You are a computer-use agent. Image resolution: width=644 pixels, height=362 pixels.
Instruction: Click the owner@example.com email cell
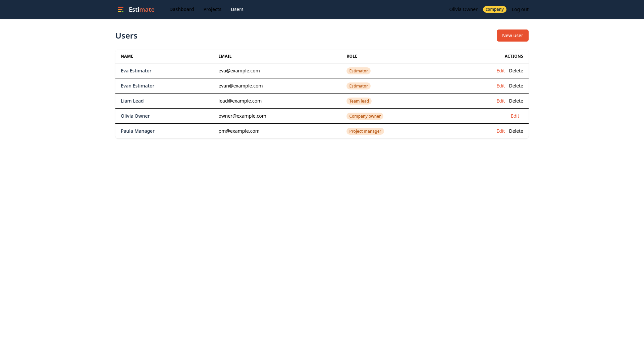(242, 116)
